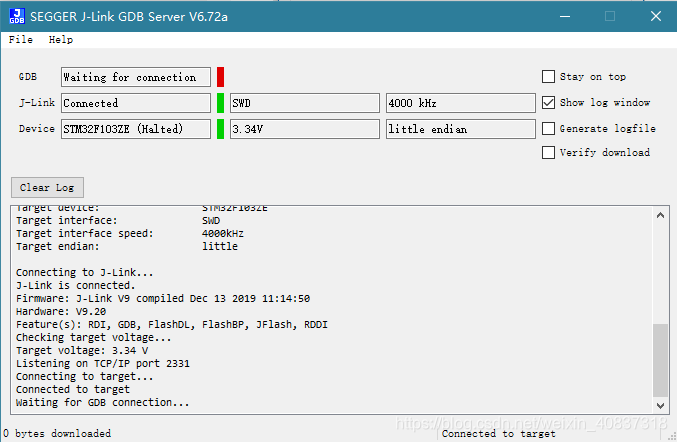Click the resize grip in status bar corner
Viewport: 677px width, 442px height.
(671, 436)
